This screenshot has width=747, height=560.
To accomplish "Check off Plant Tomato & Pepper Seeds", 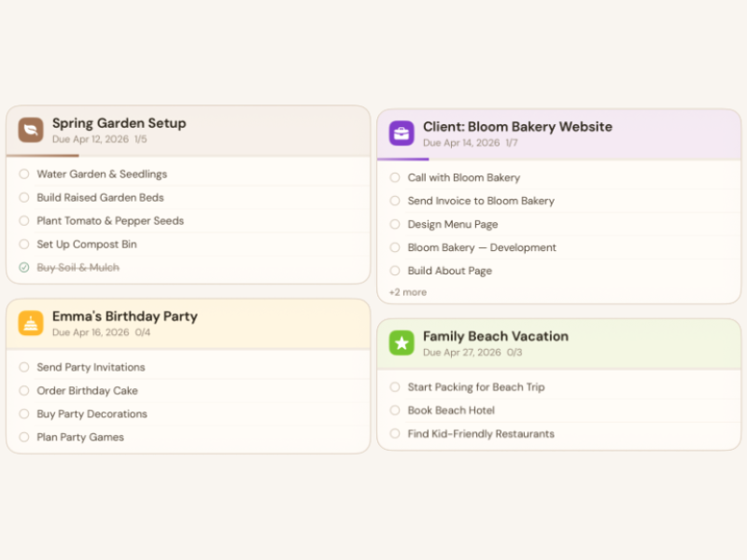I will pyautogui.click(x=23, y=220).
